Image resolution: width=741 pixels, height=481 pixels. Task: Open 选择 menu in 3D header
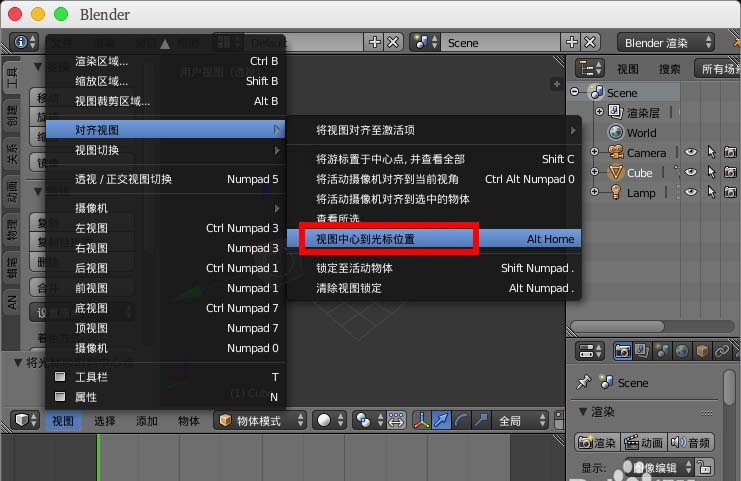[104, 420]
